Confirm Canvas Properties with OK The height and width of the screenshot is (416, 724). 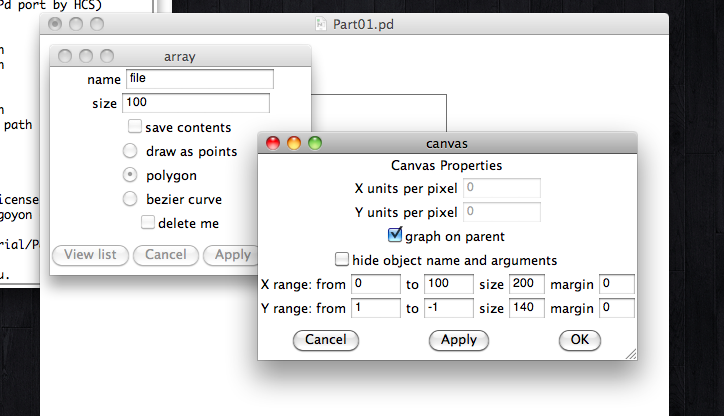580,340
